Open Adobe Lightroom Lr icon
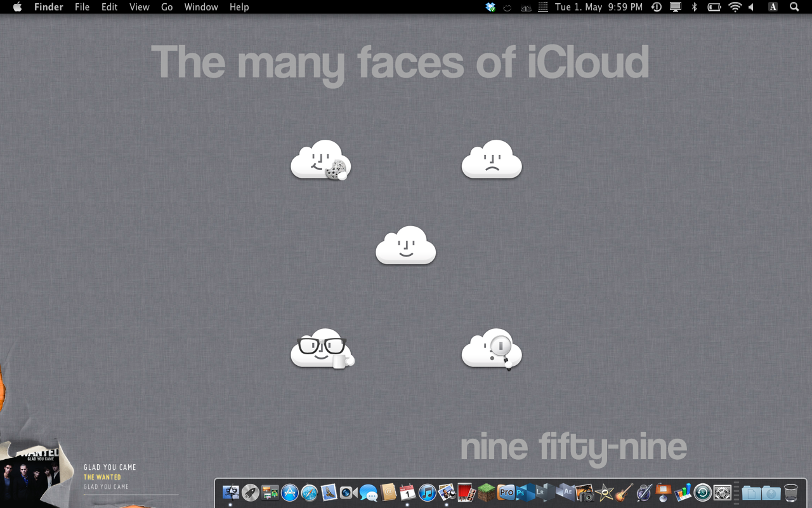 [x=545, y=492]
